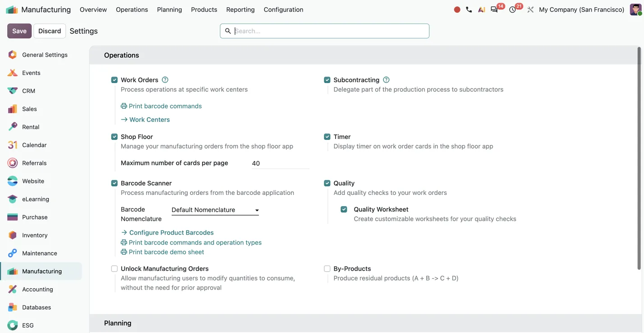
Task: Click the Save button
Action: tap(19, 31)
